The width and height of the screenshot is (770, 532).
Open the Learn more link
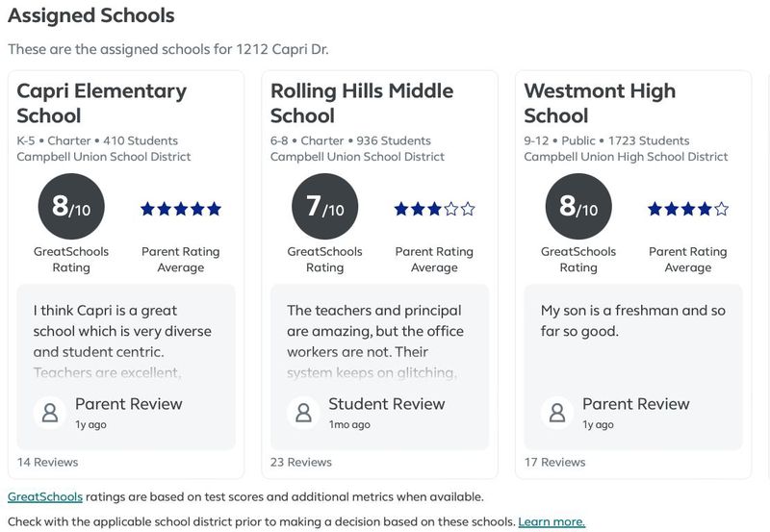tap(552, 521)
